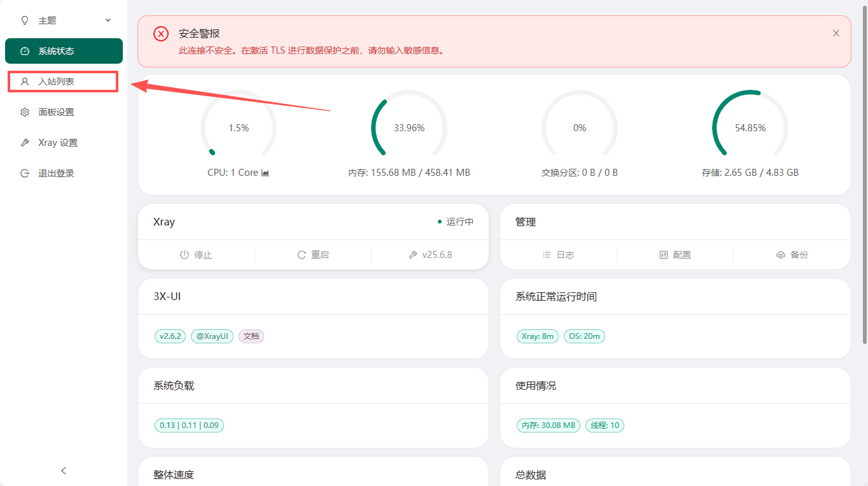Click the dashboard icon beside 系统状态

(x=25, y=51)
